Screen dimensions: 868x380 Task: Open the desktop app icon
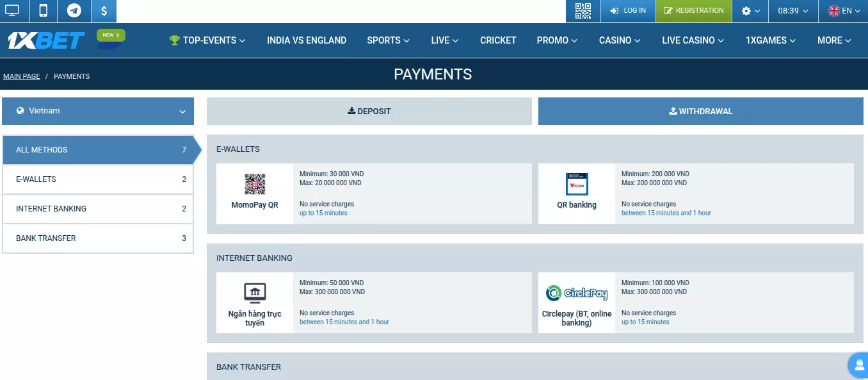(12, 11)
